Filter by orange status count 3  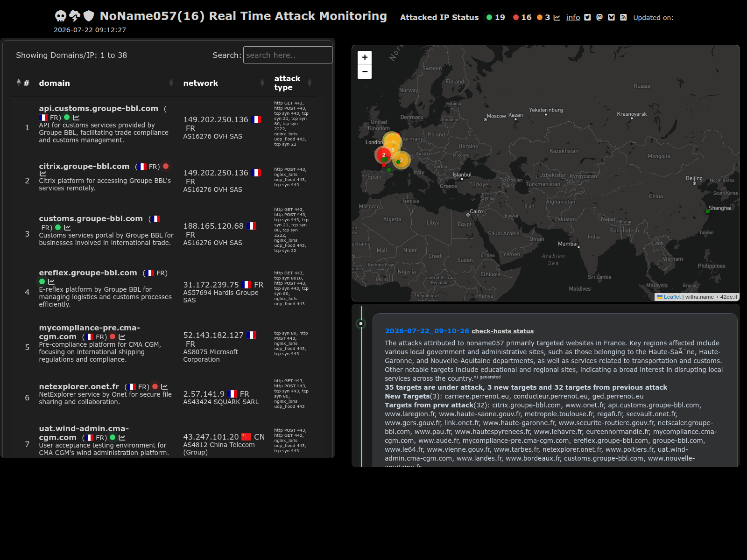(x=543, y=17)
